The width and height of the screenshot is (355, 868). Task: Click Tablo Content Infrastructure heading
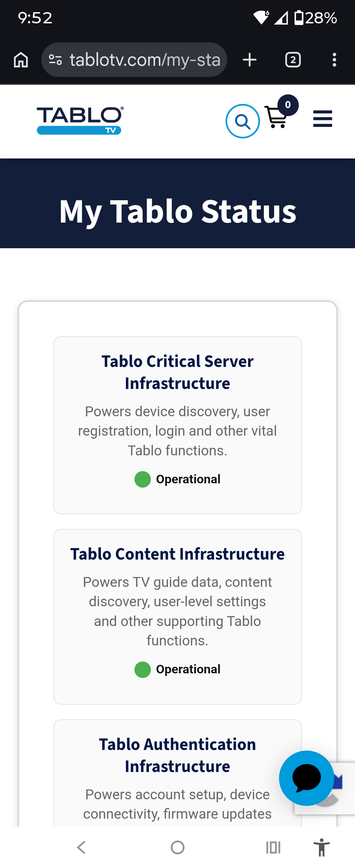(x=177, y=554)
